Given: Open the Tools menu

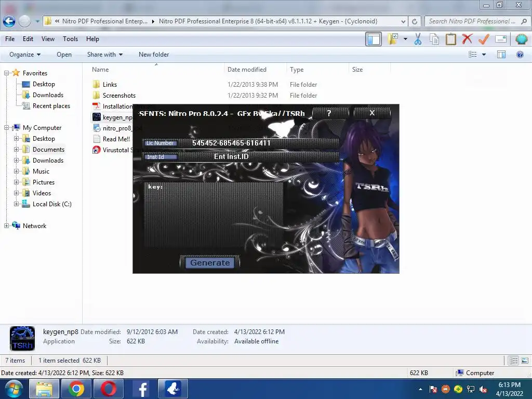Looking at the screenshot, I should [70, 38].
